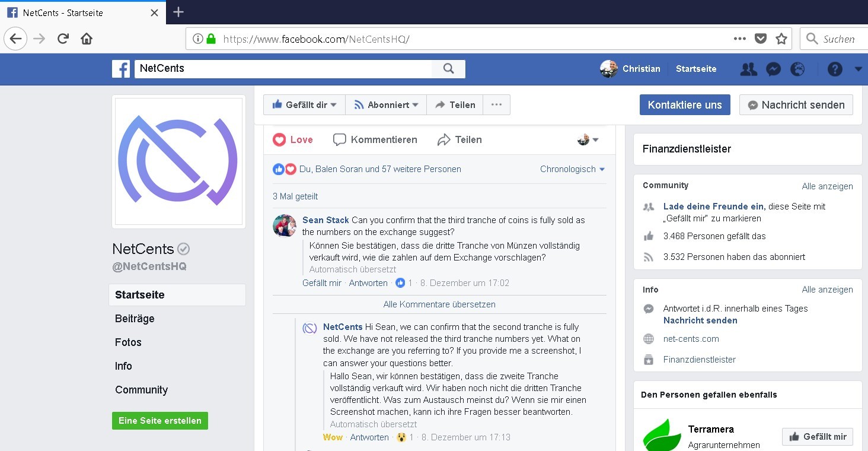The image size is (868, 451).
Task: Bookmark this page with the star icon
Action: tap(781, 39)
